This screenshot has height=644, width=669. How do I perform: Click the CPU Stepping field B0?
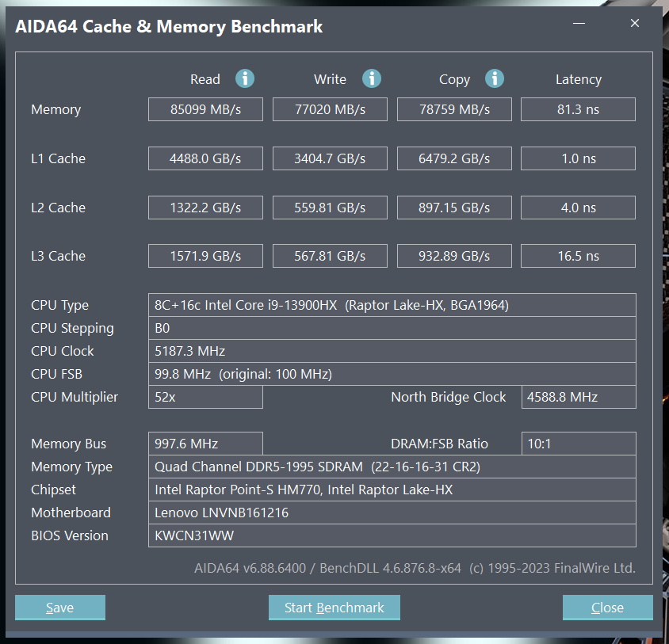(x=392, y=328)
